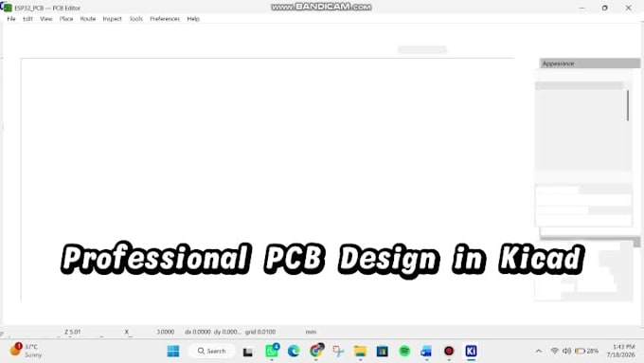
Task: Click the Appearance panel vertical scrollbar
Action: tap(628, 105)
